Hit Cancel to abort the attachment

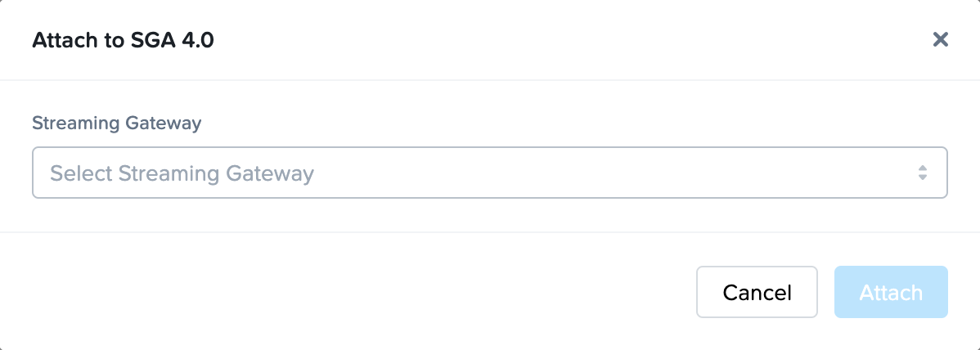[x=757, y=292]
